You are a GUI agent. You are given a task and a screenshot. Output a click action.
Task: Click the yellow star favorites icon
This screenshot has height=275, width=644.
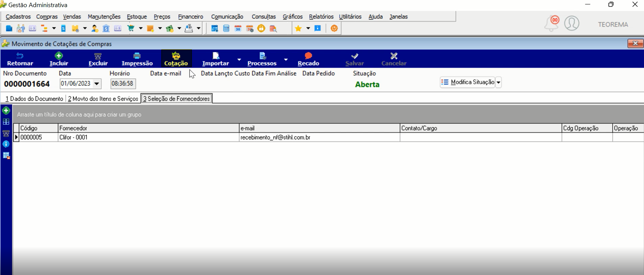pos(298,29)
